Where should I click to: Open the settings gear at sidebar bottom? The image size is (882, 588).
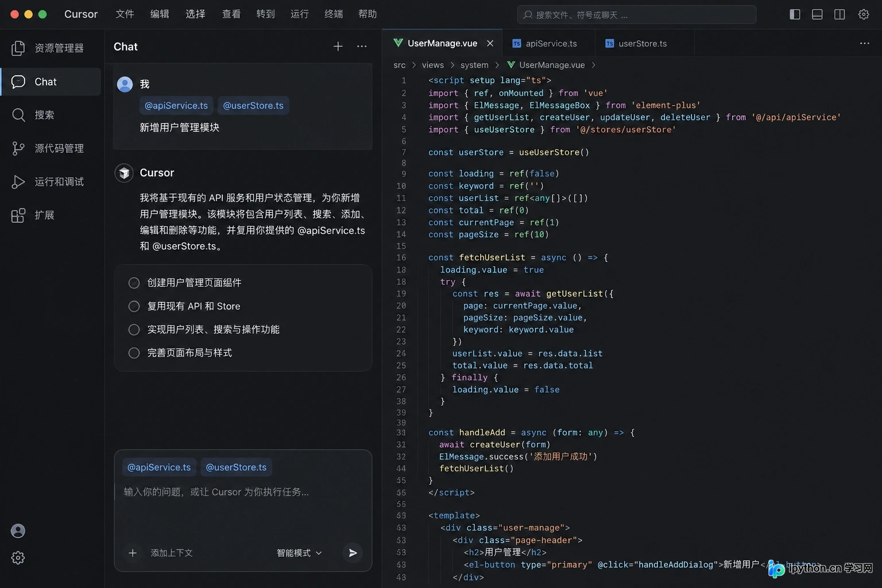point(18,558)
